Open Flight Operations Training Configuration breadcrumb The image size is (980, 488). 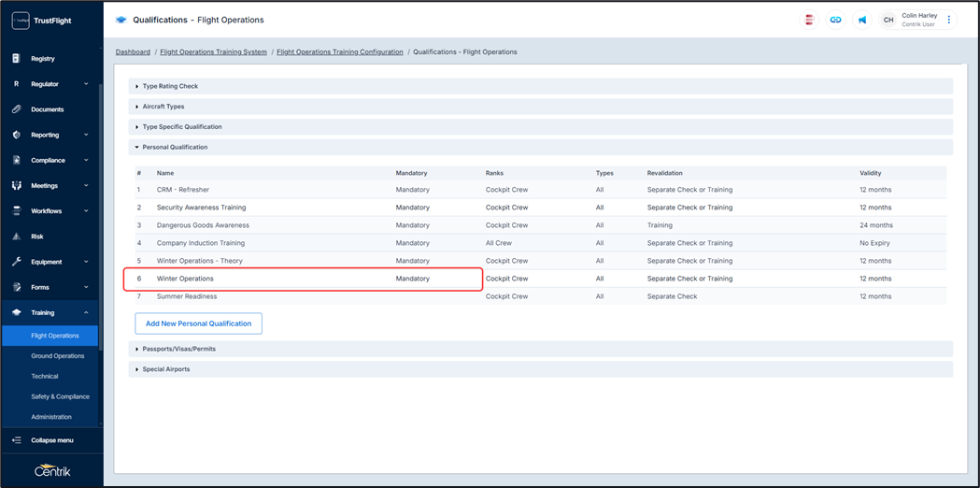[339, 52]
